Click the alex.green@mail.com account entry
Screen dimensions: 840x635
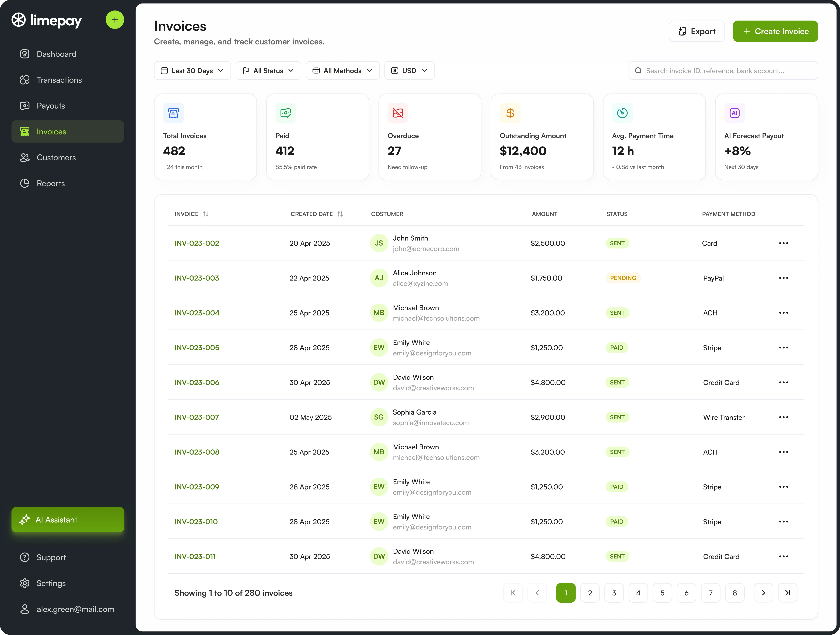pos(68,609)
